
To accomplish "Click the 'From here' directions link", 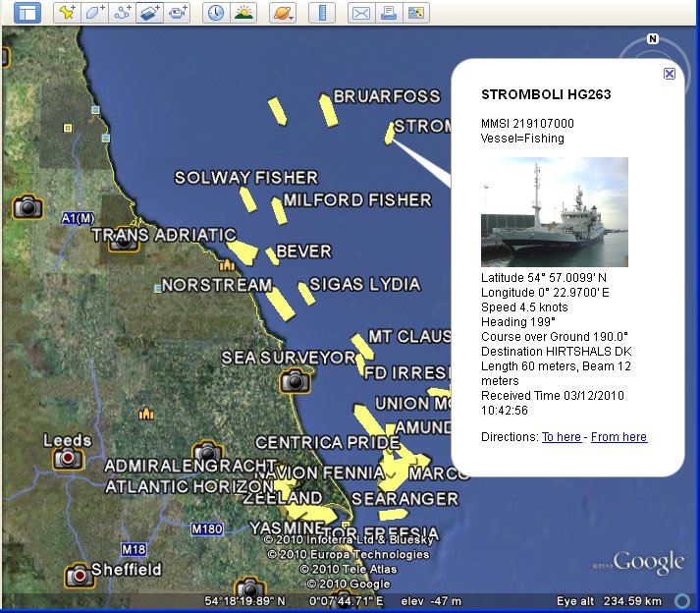I will coord(619,436).
